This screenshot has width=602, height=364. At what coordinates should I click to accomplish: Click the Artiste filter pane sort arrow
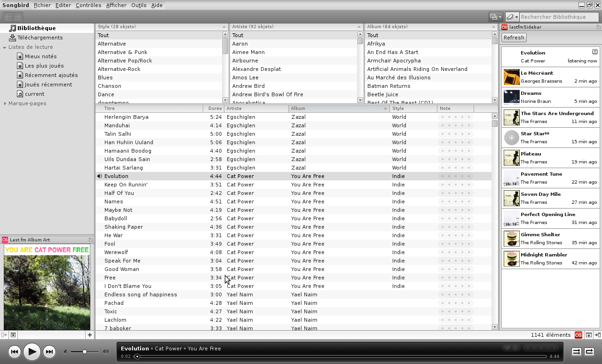359,27
